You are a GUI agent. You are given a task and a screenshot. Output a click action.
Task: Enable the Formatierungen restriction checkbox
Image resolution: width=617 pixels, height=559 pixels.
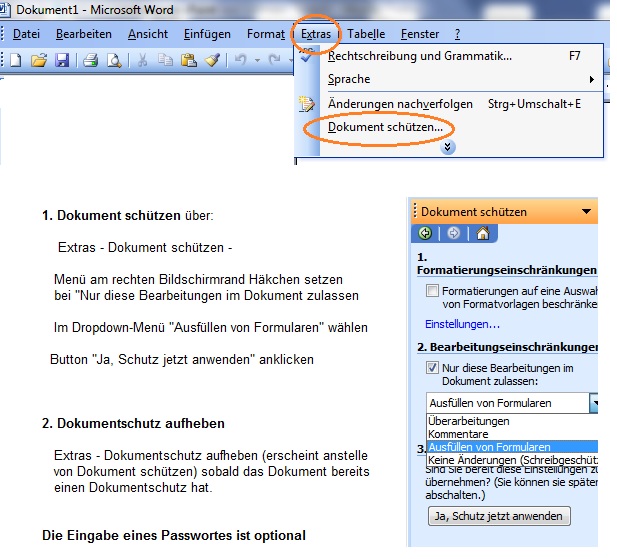[432, 291]
